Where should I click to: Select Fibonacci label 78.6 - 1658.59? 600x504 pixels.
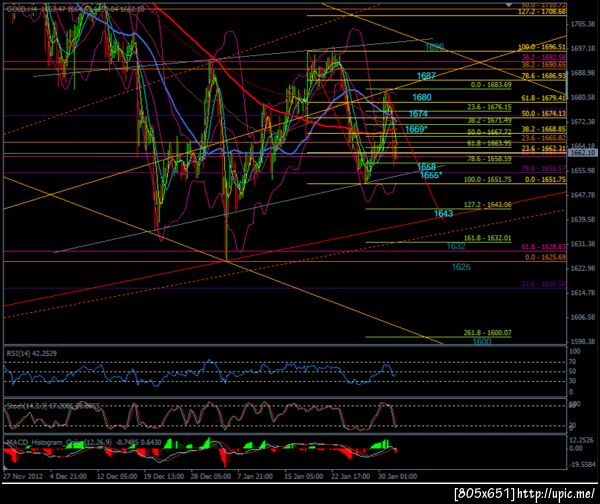(x=489, y=158)
